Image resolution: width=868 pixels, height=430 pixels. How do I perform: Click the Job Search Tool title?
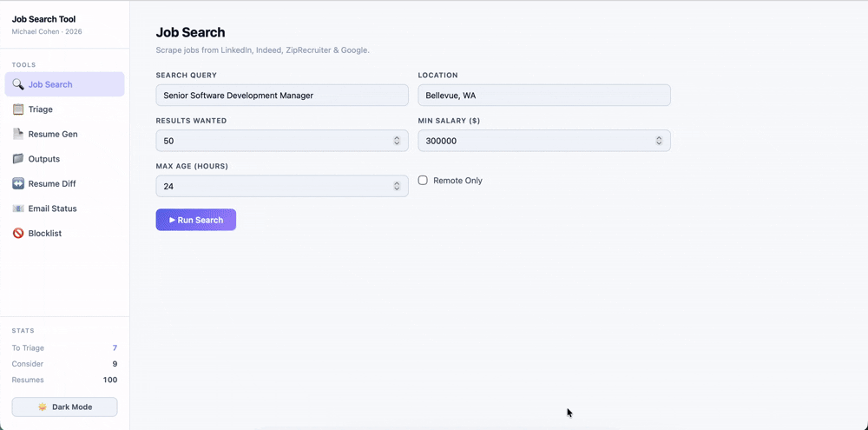point(43,19)
